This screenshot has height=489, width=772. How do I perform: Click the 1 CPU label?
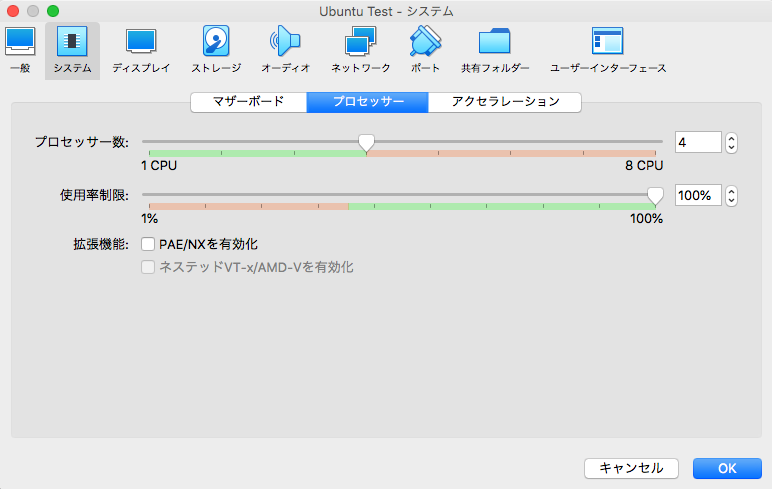[x=159, y=166]
